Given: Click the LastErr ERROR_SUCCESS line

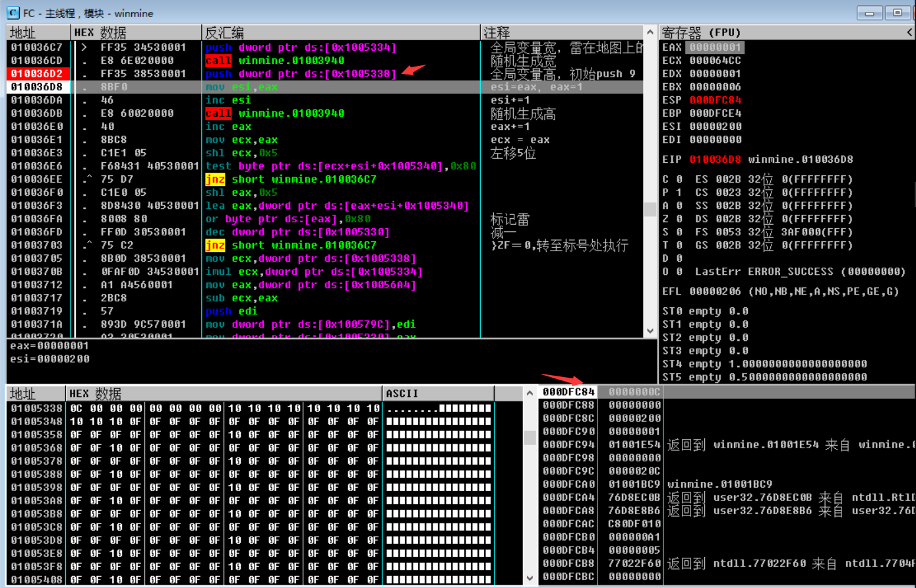Looking at the screenshot, I should (800, 272).
